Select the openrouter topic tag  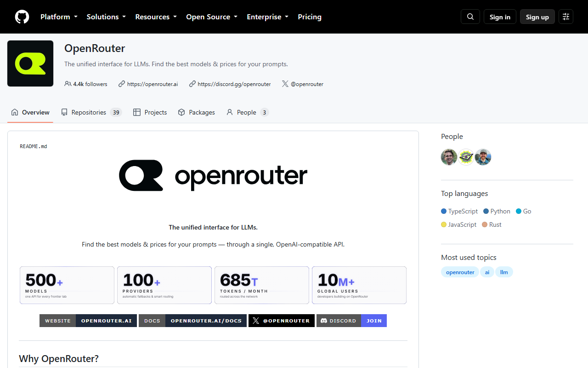pyautogui.click(x=460, y=272)
